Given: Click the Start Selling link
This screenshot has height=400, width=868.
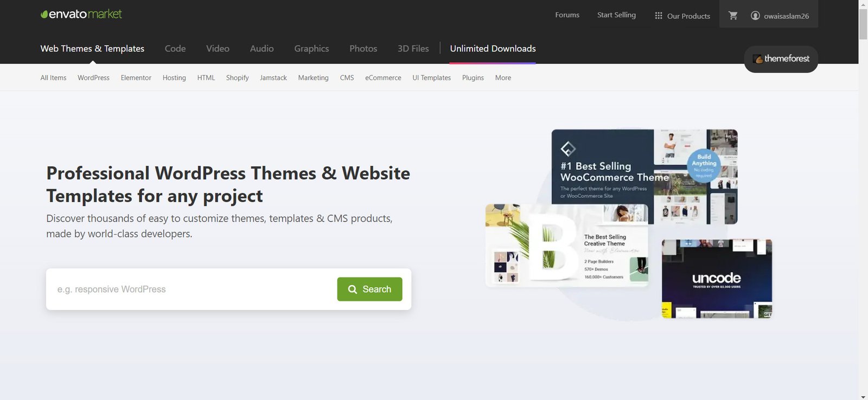Looking at the screenshot, I should (x=616, y=15).
